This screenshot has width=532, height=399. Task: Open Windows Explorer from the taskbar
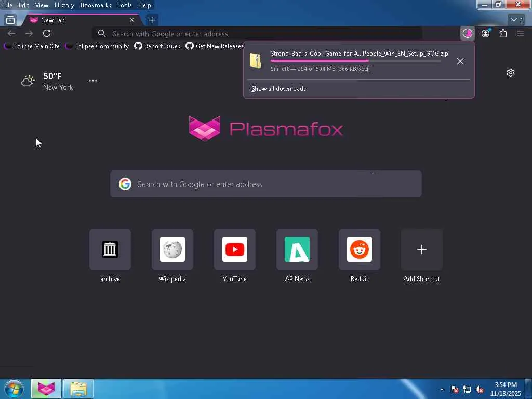pos(78,389)
